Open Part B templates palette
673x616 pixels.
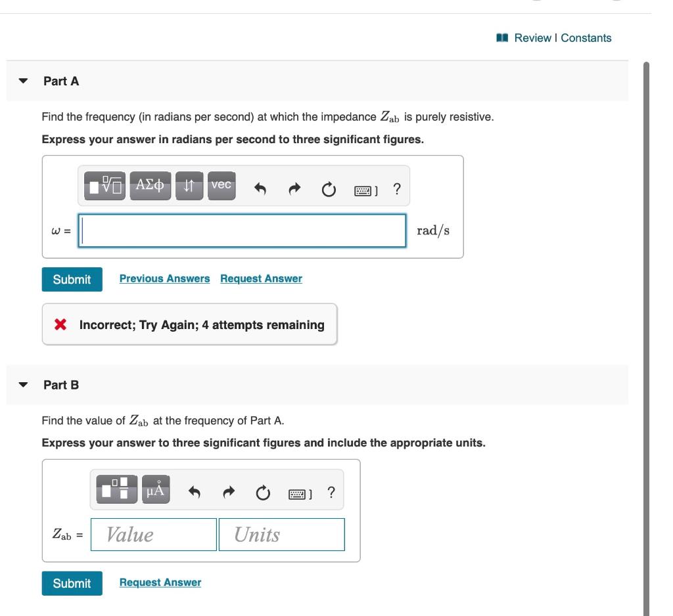117,489
